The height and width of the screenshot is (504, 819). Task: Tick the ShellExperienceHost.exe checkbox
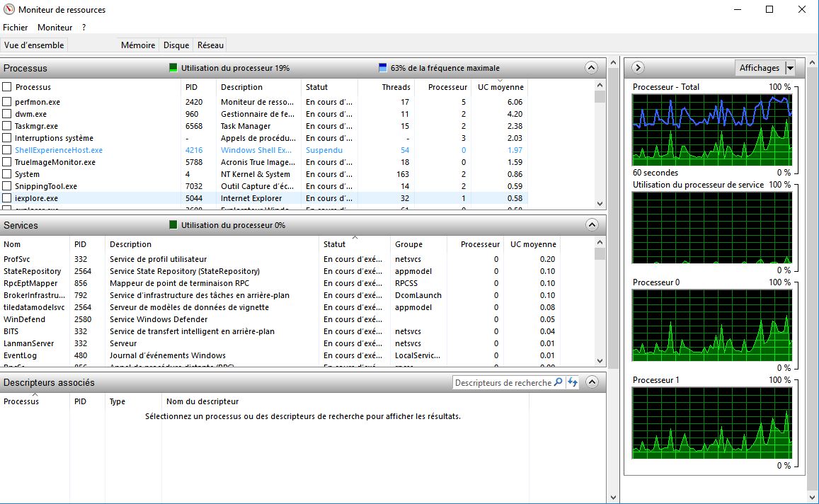pyautogui.click(x=7, y=149)
